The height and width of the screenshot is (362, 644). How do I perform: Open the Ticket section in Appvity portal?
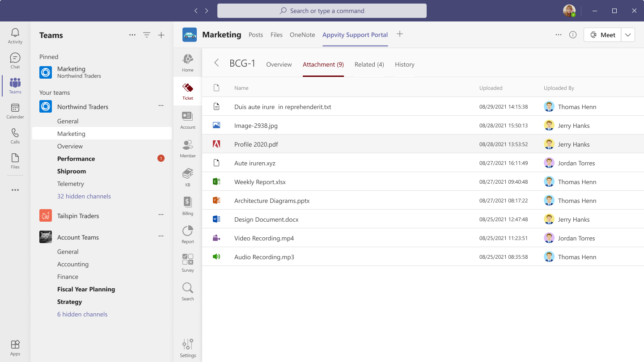(187, 91)
